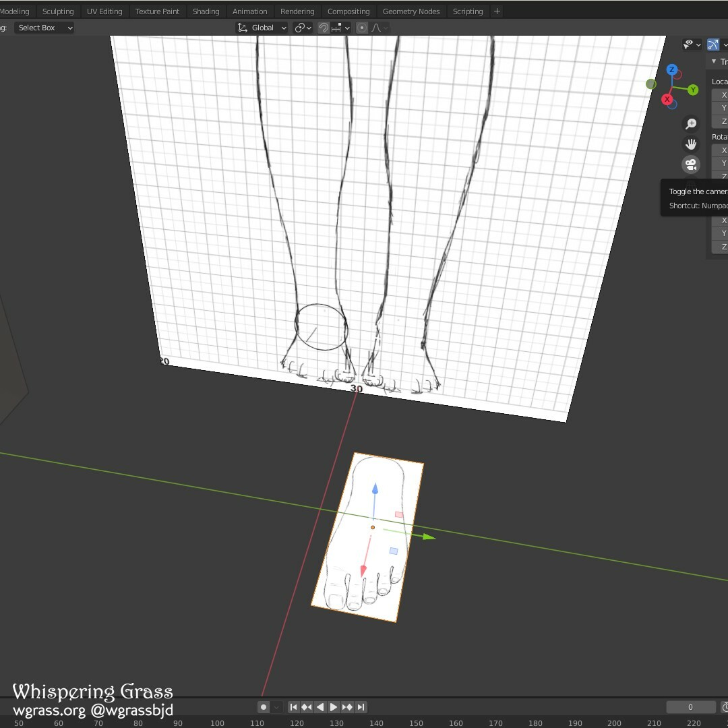Play the animation in reverse

(x=320, y=707)
